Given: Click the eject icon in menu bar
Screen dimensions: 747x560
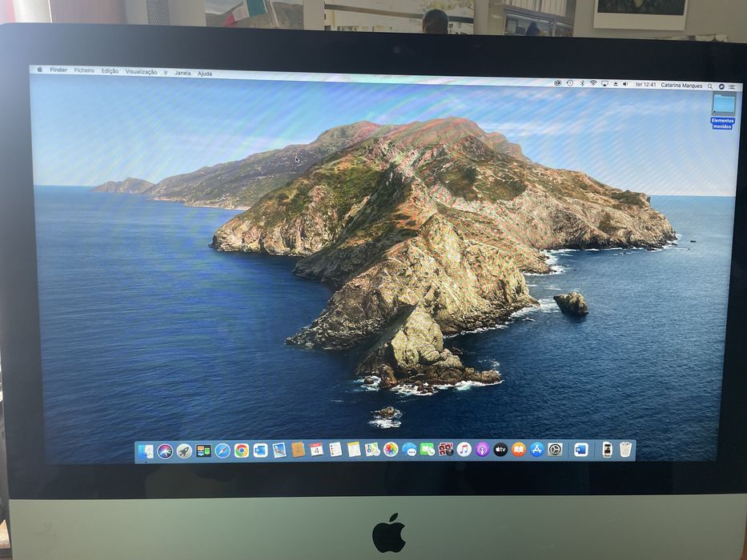Looking at the screenshot, I should [x=615, y=84].
